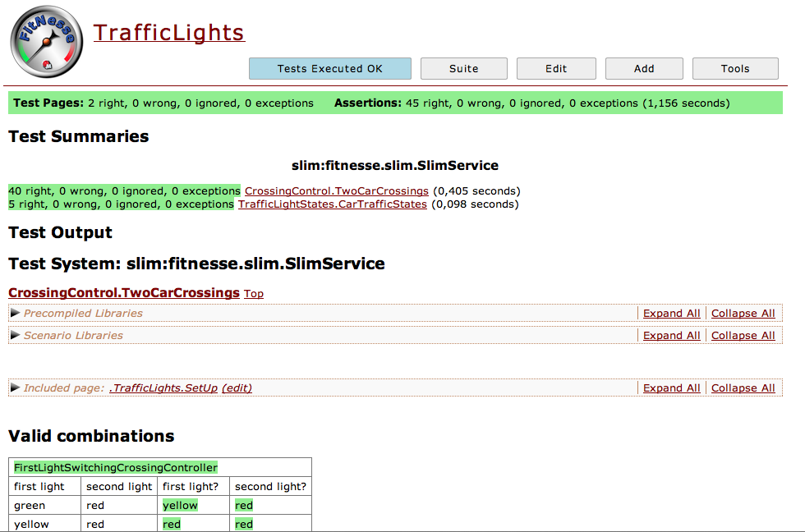The height and width of the screenshot is (532, 805).
Task: Click Expand All in Included page row
Action: coord(672,388)
